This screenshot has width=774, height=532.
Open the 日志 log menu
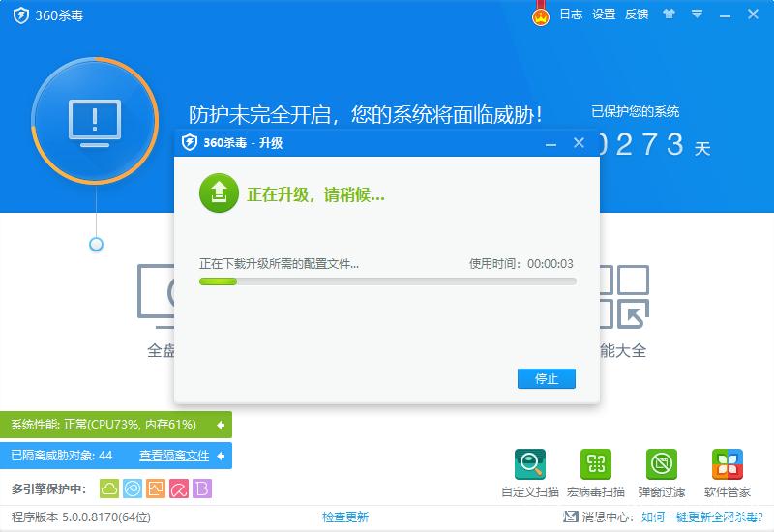(571, 15)
